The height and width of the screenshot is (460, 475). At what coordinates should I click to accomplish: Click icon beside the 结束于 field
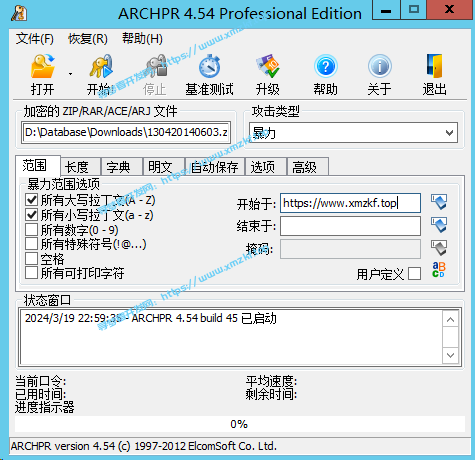click(439, 225)
